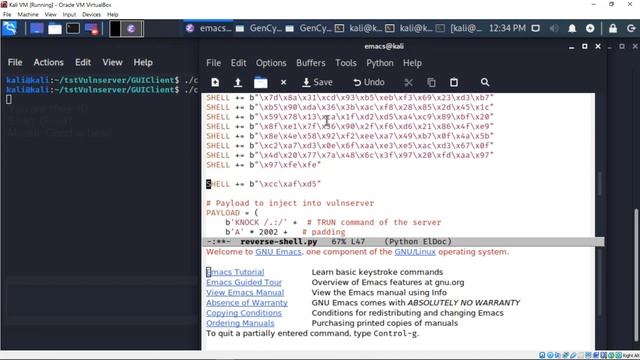Switch to the first kali@k terminal taskbar entry
The width and height of the screenshot is (640, 360).
click(359, 28)
